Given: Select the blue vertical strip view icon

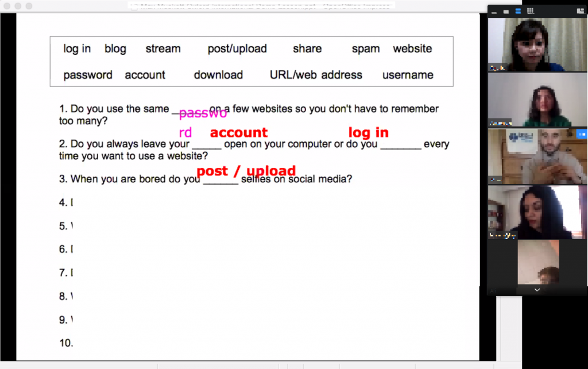Looking at the screenshot, I should [518, 11].
